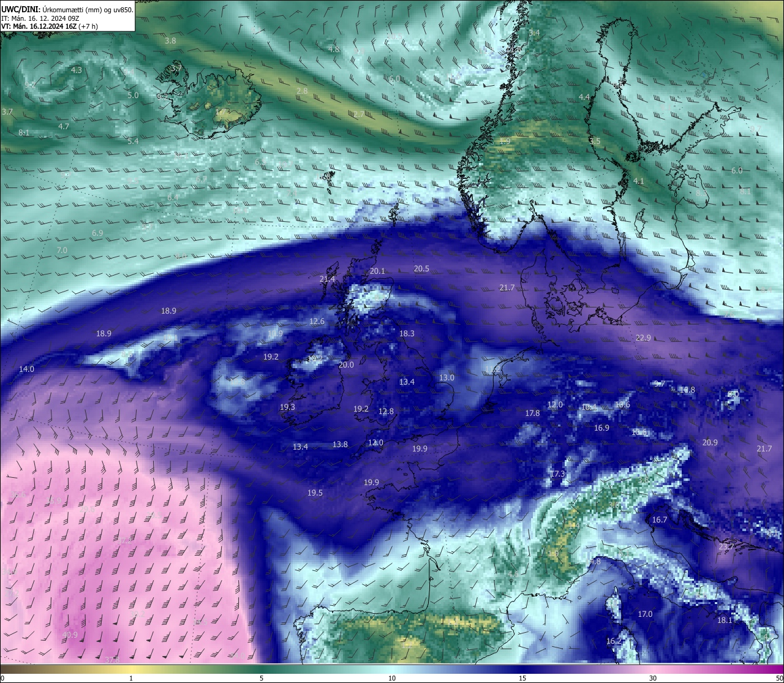Click the '1' tick label on the color scale

[131, 678]
